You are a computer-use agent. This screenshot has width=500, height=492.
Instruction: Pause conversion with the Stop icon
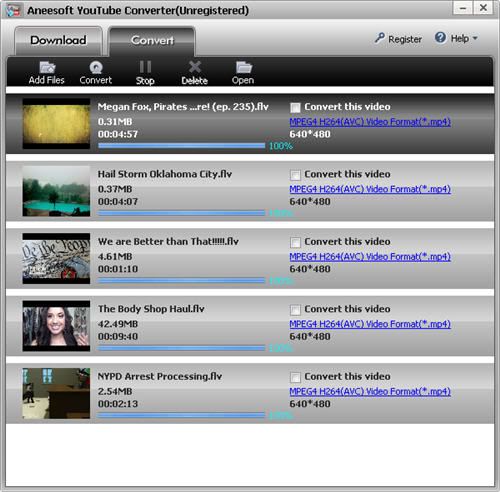pos(145,67)
